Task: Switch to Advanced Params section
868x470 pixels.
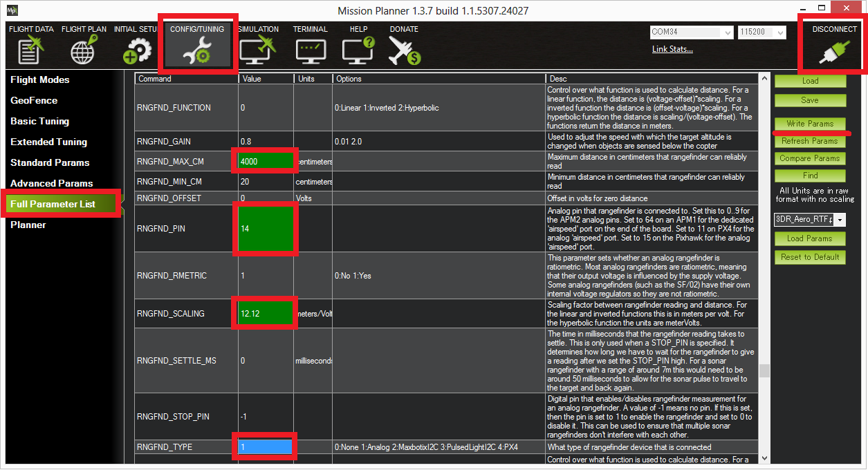Action: [51, 183]
